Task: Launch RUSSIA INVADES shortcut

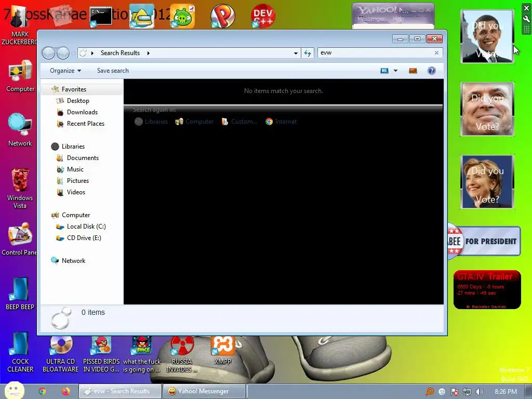Action: (182, 354)
